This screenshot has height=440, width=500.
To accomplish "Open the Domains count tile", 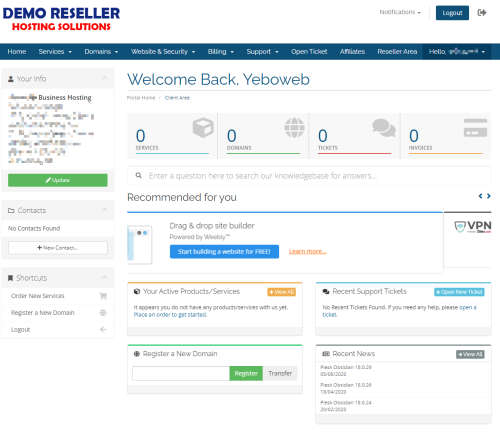I will point(264,136).
